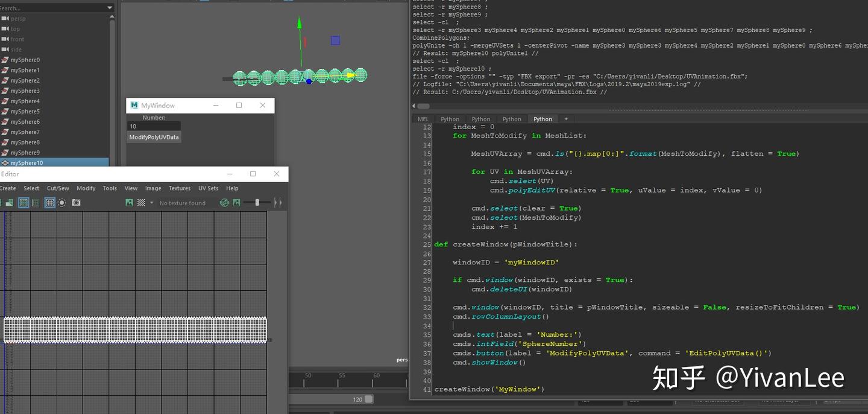Open the search dropdown in the Outliner
Viewport: 868px width, 414px height.
tap(109, 7)
